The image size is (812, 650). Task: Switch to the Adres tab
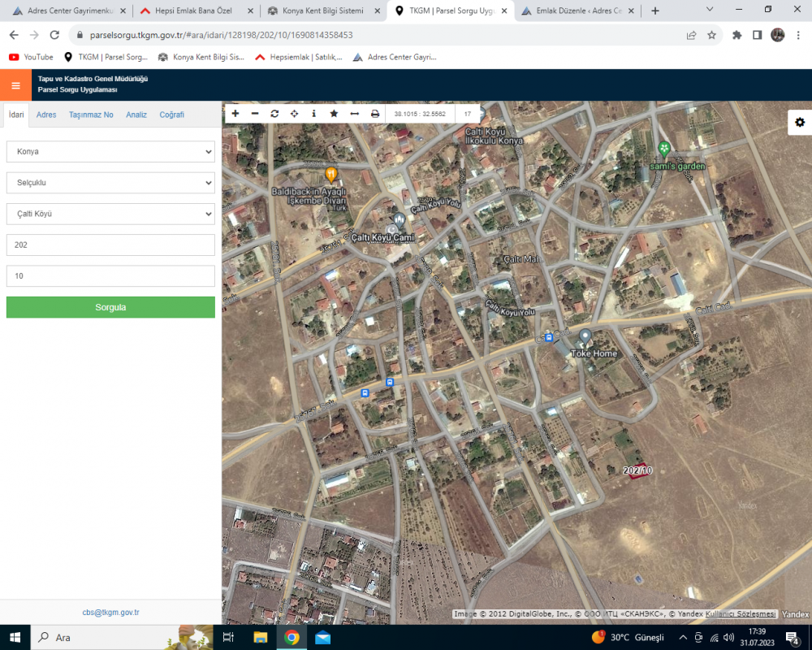tap(46, 115)
